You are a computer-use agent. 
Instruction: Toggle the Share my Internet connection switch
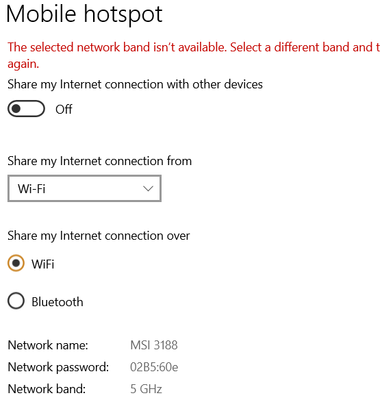[26, 109]
